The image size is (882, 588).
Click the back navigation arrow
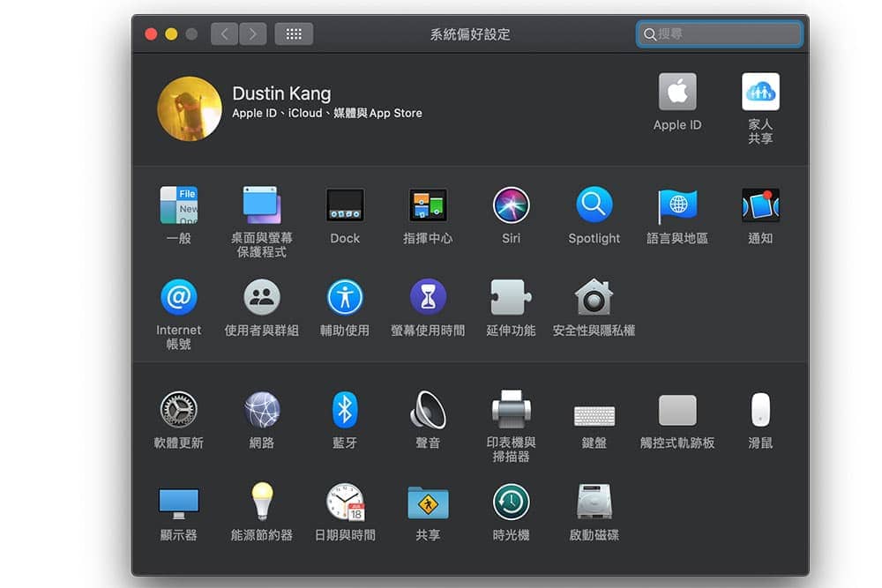224,34
